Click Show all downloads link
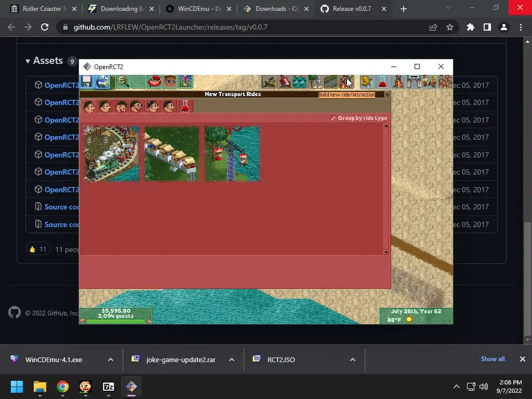 tap(493, 359)
